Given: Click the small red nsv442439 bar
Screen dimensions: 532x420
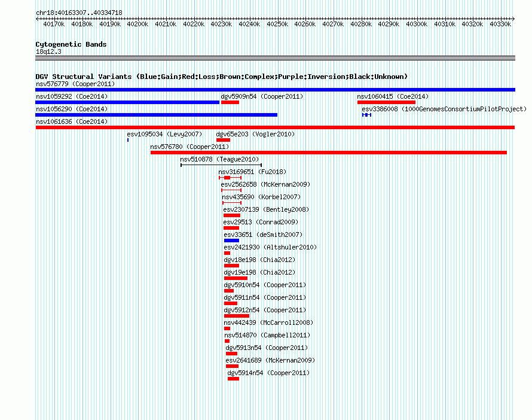Looking at the screenshot, I should click(x=227, y=328).
